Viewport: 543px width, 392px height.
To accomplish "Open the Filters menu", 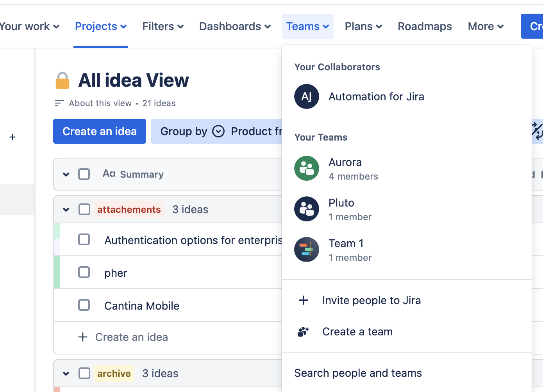I will pyautogui.click(x=163, y=26).
